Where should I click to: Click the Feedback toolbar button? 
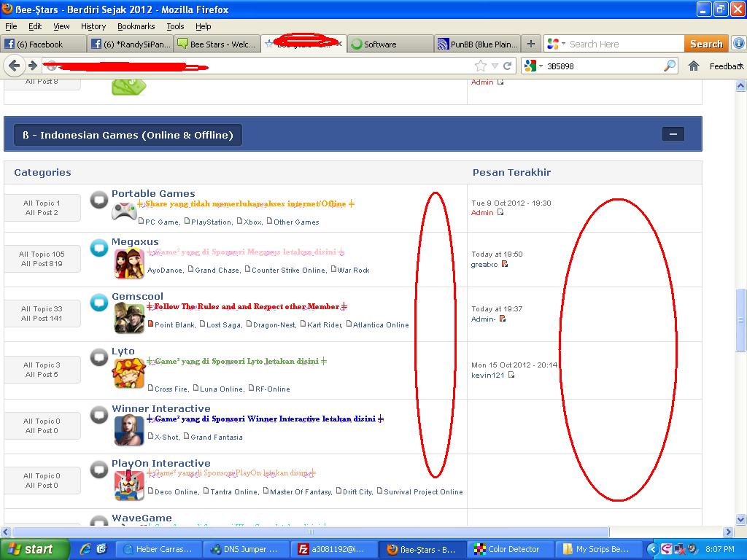[x=726, y=66]
